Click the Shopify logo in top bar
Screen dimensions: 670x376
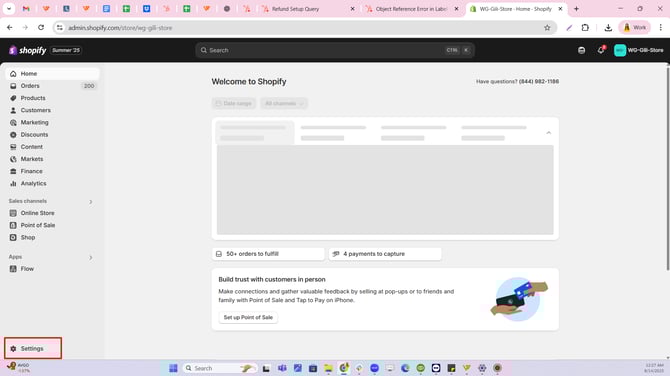[28, 50]
